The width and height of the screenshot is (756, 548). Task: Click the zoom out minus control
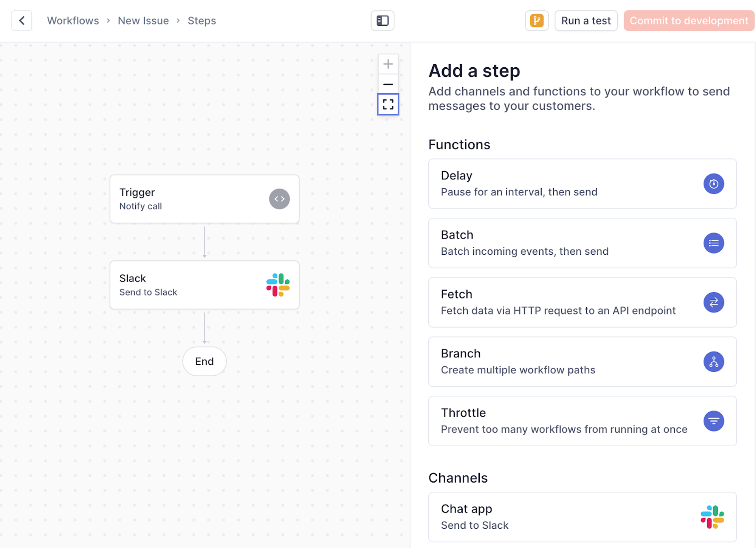pos(388,84)
